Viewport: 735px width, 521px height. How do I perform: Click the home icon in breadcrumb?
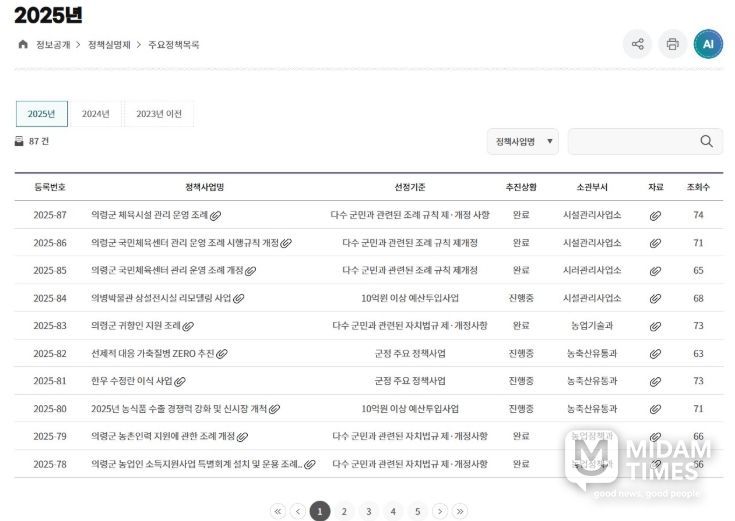point(23,44)
